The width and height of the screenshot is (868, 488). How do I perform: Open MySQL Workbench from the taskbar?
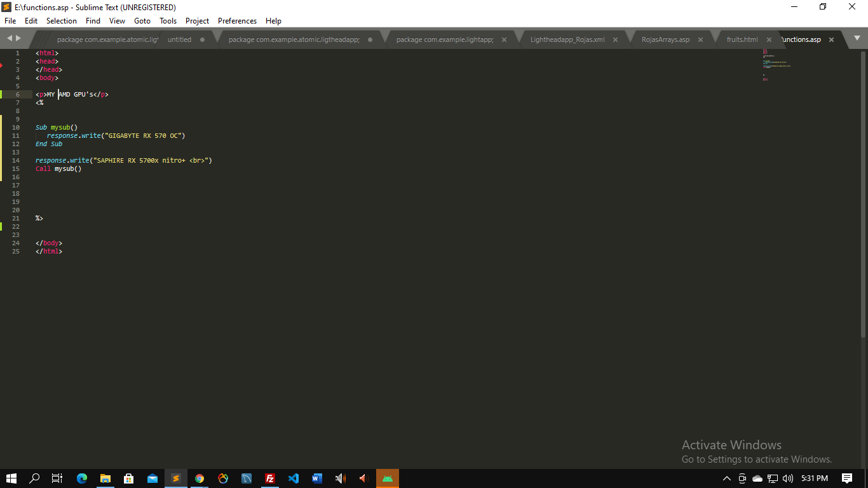(x=247, y=478)
